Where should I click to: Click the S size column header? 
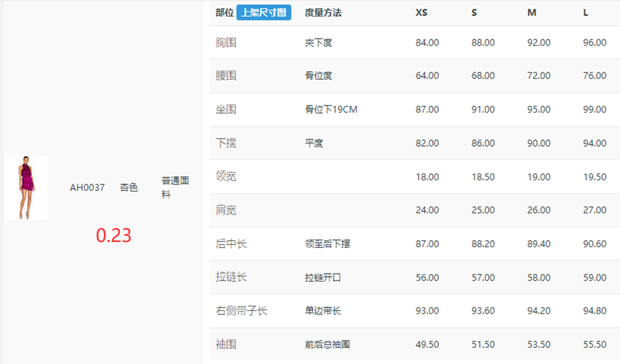474,13
